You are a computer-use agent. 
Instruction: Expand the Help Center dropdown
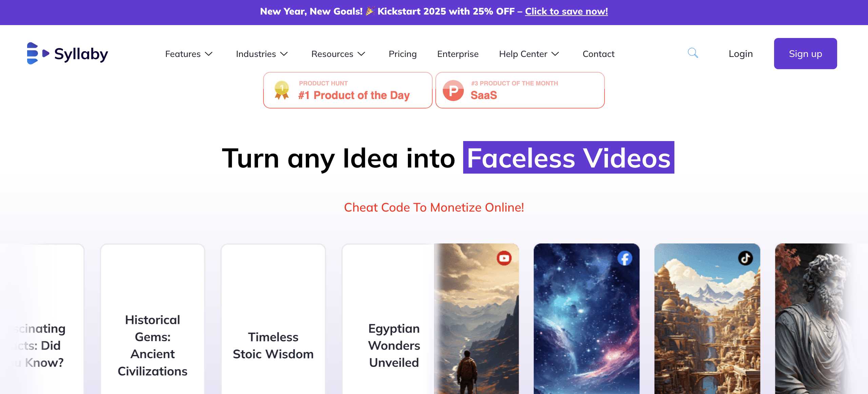[x=529, y=54]
